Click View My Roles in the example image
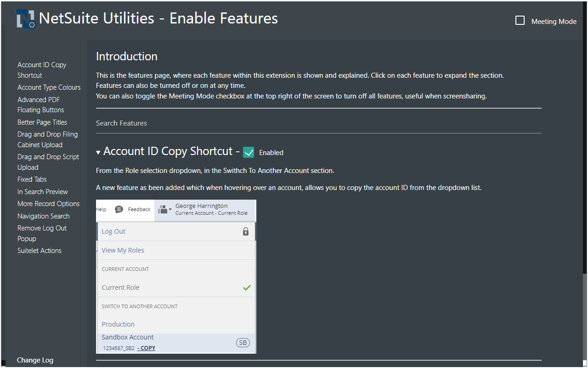 click(123, 250)
